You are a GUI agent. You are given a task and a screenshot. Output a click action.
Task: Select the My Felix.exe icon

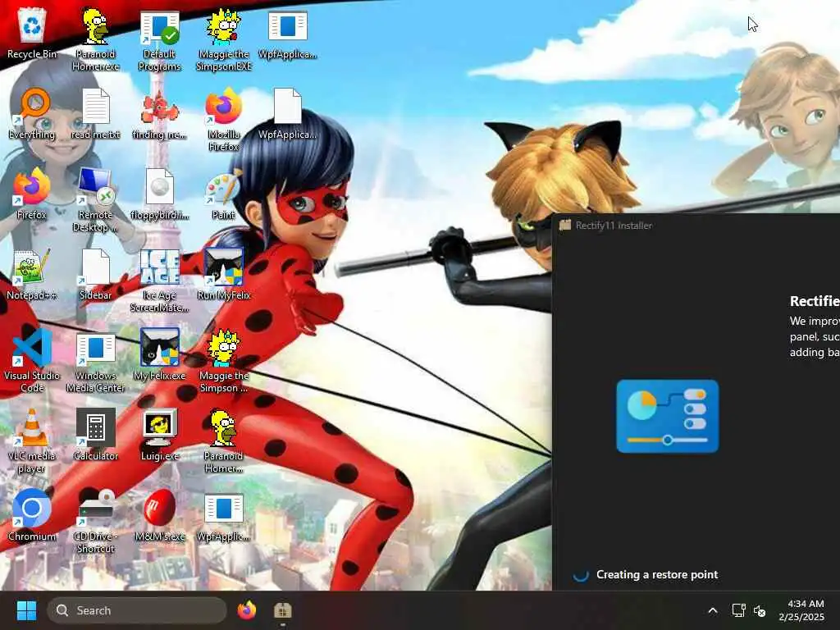pyautogui.click(x=159, y=354)
